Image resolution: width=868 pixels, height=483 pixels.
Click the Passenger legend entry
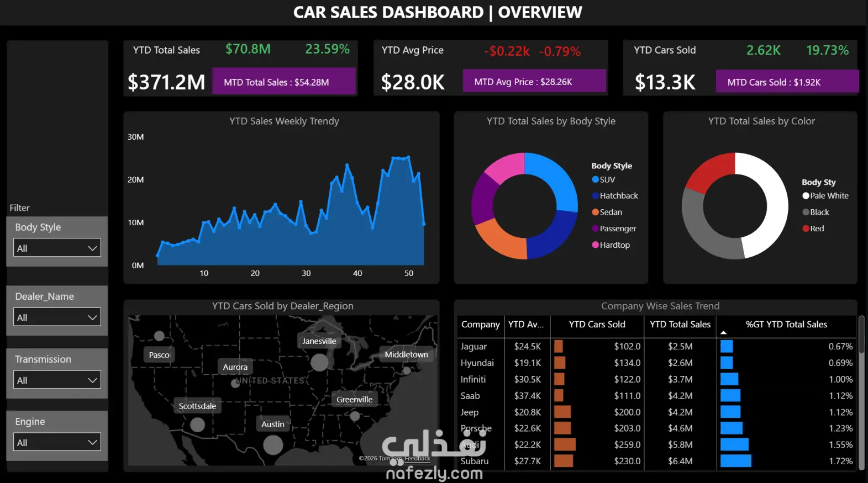pyautogui.click(x=614, y=229)
